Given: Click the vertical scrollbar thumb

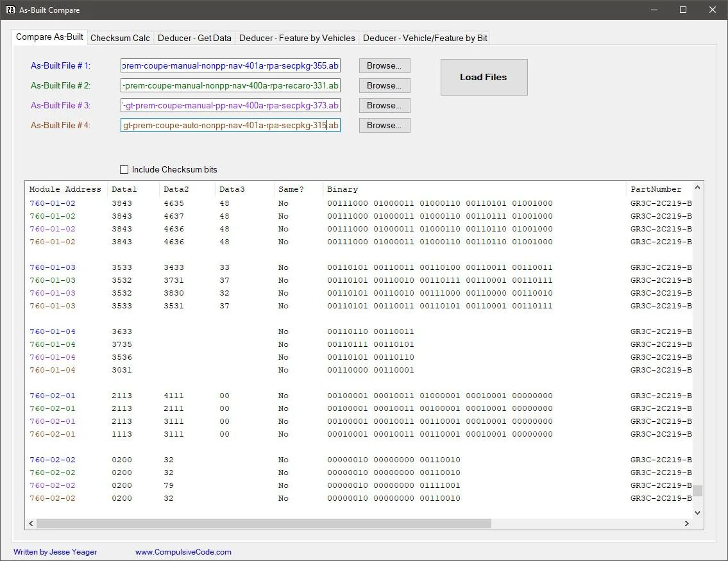Looking at the screenshot, I should point(697,491).
